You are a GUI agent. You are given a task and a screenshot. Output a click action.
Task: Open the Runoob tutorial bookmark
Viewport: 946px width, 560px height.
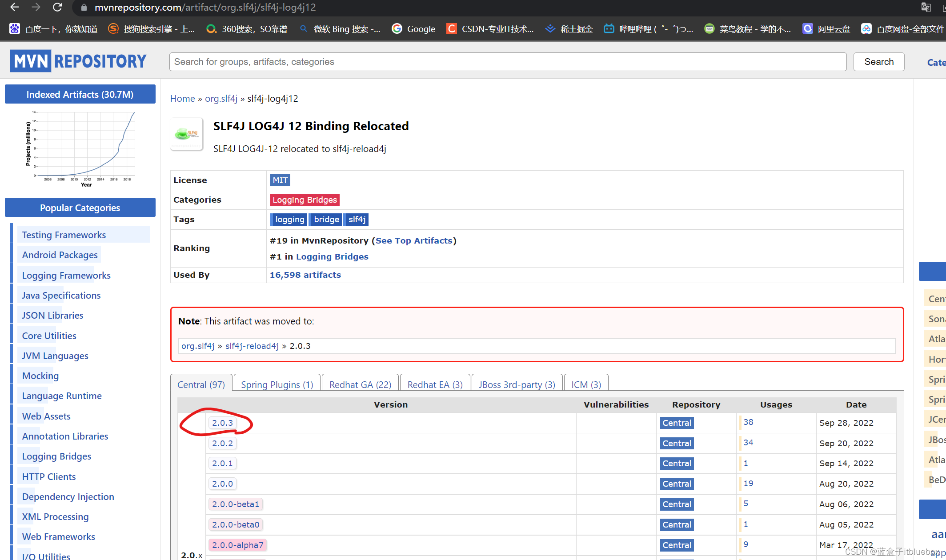pyautogui.click(x=748, y=29)
